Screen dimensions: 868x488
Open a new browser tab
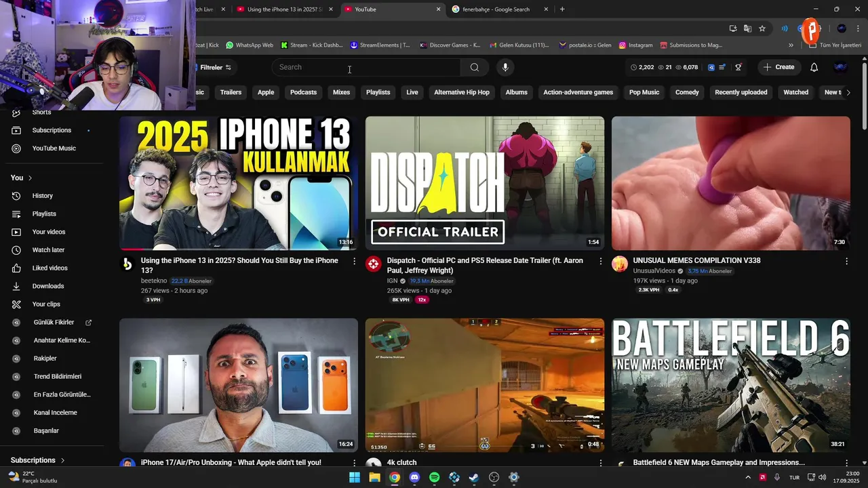562,9
